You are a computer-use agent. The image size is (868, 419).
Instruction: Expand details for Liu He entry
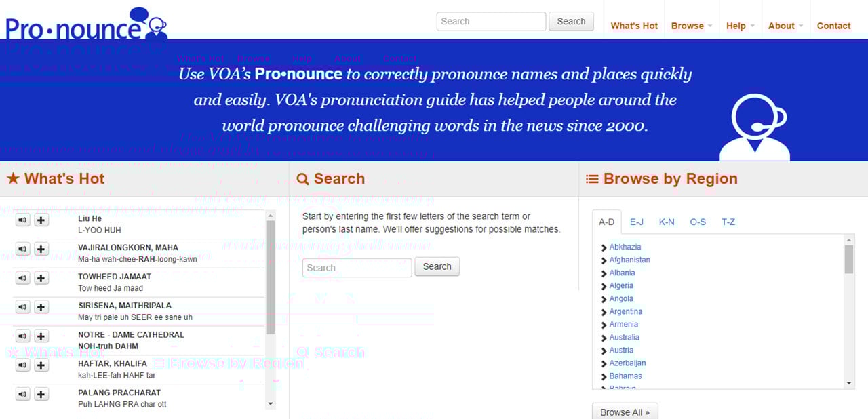41,220
